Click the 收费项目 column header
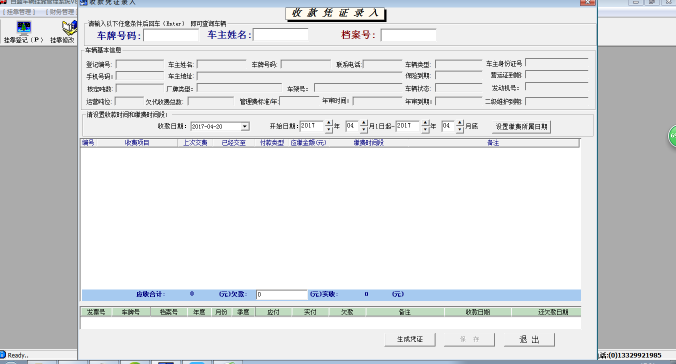The image size is (676, 364). point(137,143)
